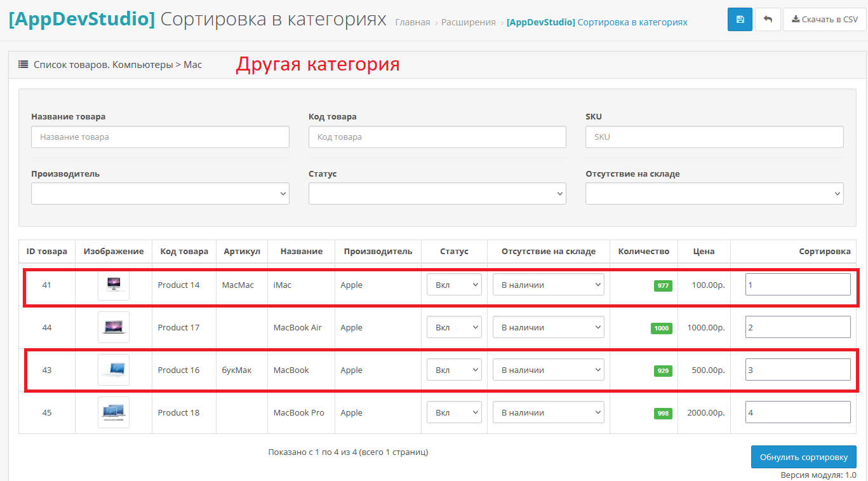Click the blue save floppy disk icon

[740, 20]
